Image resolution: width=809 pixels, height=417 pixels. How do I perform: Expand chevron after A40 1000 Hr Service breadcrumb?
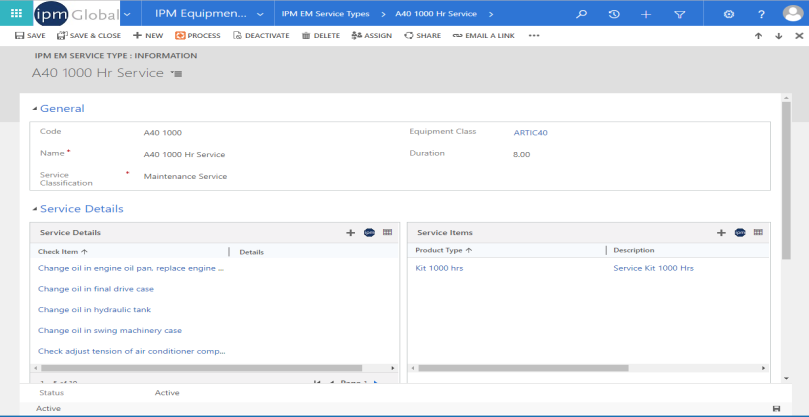click(491, 14)
